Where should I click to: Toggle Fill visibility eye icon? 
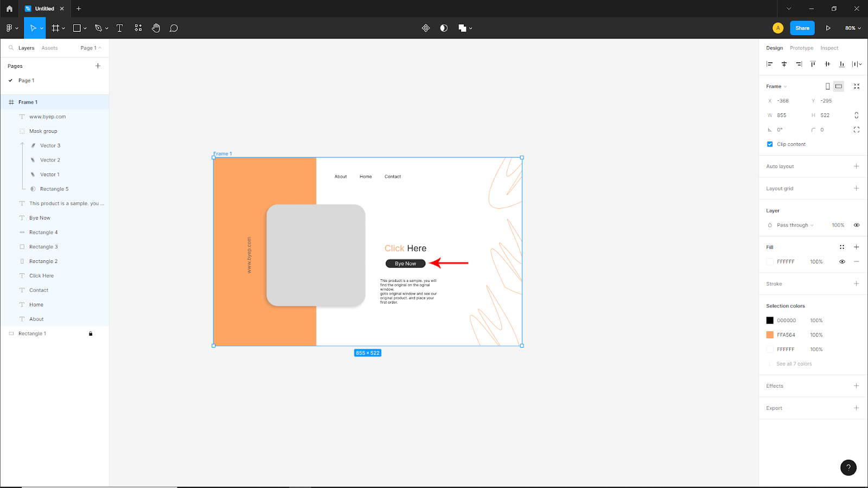(842, 262)
